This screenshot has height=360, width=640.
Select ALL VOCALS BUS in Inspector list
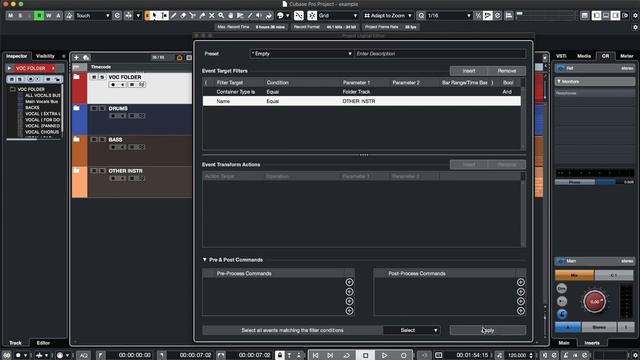coord(42,95)
